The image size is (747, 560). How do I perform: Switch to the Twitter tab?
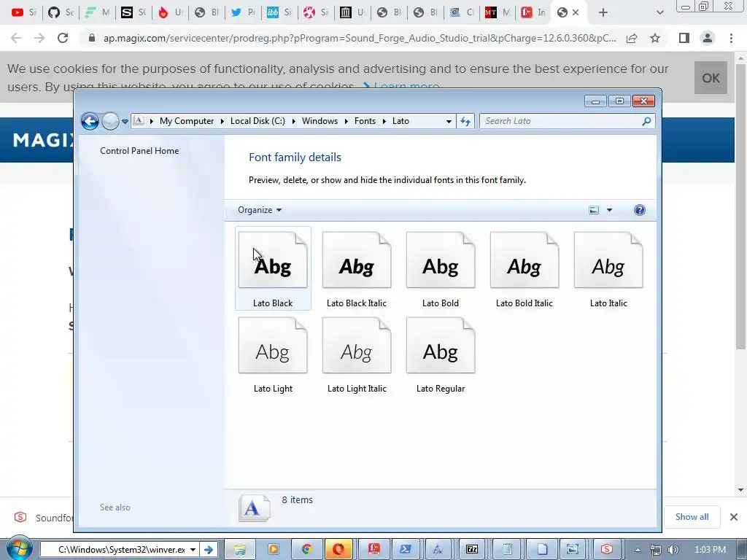[x=242, y=12]
